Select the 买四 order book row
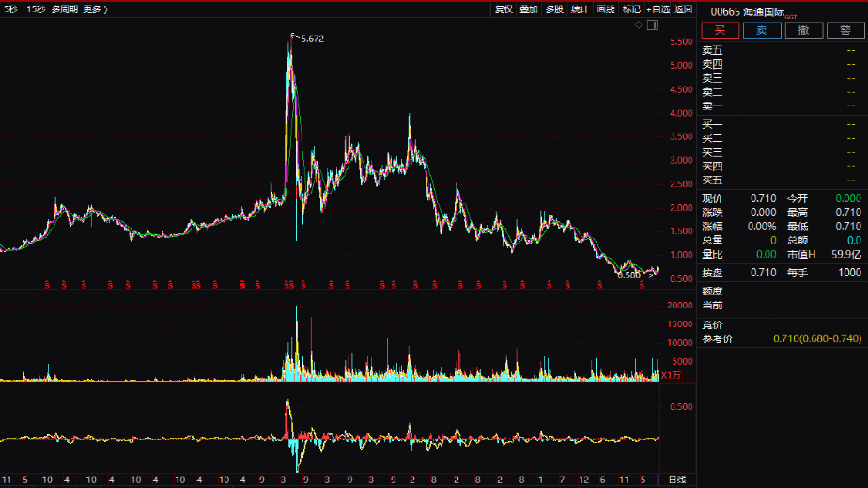The width and height of the screenshot is (868, 488). point(782,166)
